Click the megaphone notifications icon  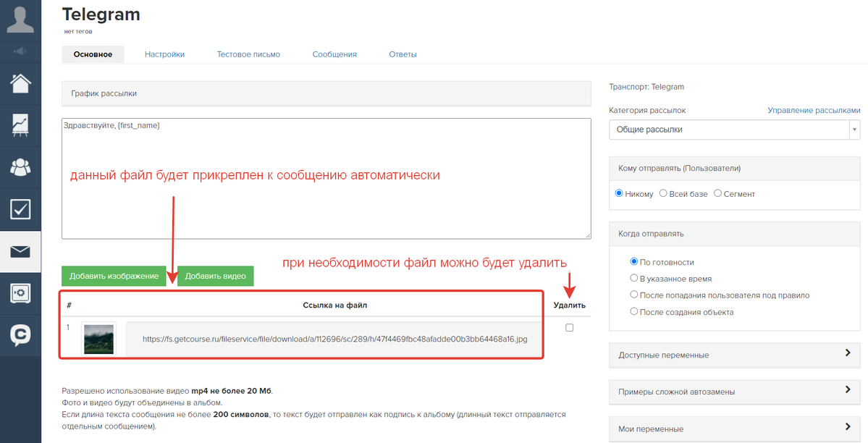[20, 51]
